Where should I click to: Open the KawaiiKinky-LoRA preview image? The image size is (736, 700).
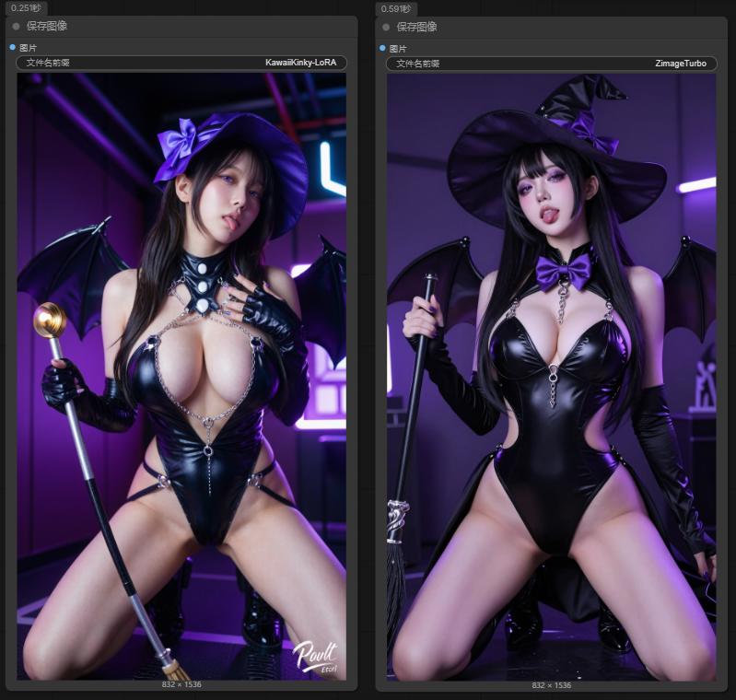click(x=181, y=376)
